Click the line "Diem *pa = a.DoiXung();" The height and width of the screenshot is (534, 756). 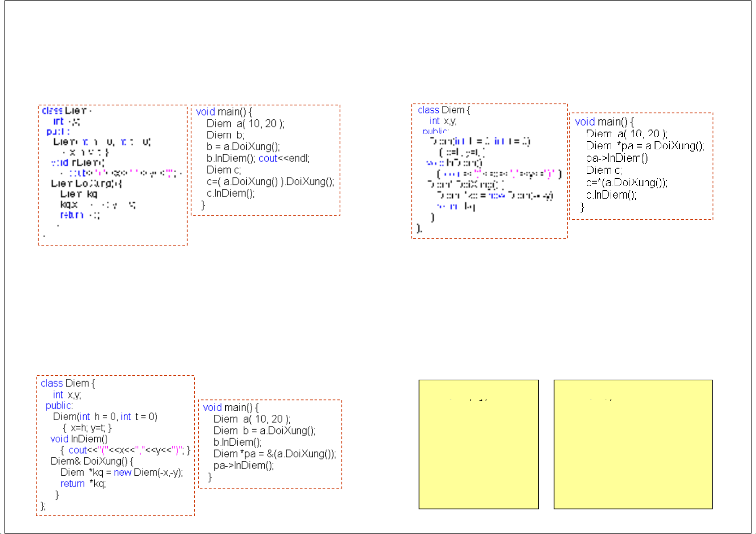[x=644, y=146]
